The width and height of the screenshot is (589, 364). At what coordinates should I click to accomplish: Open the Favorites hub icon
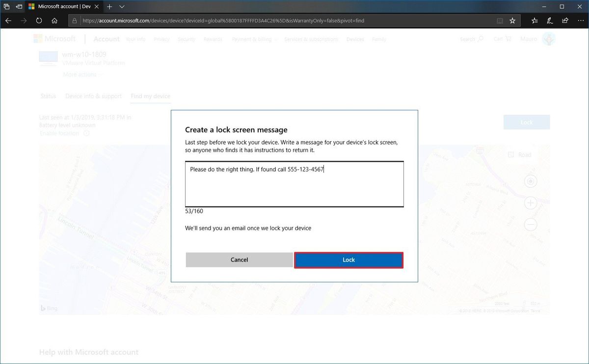pyautogui.click(x=534, y=21)
